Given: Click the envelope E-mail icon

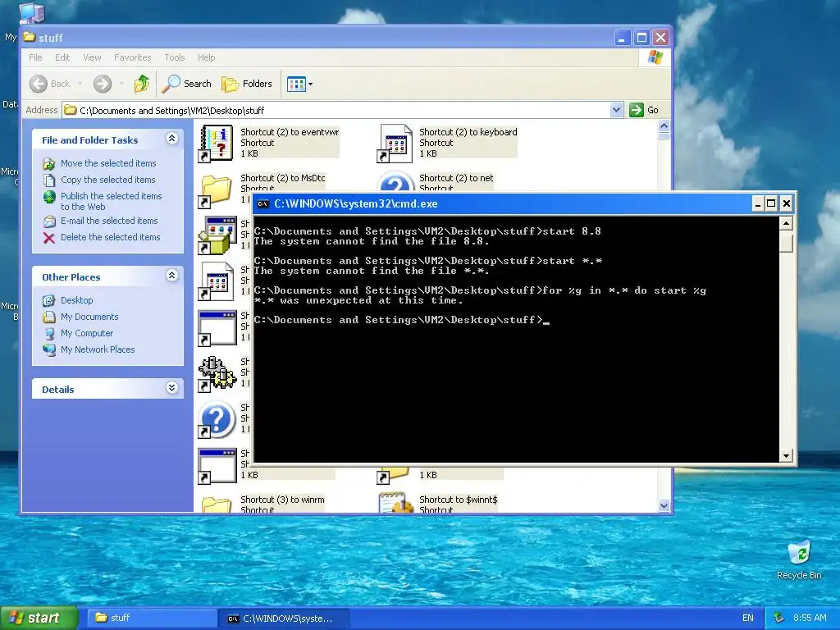Looking at the screenshot, I should coord(49,221).
